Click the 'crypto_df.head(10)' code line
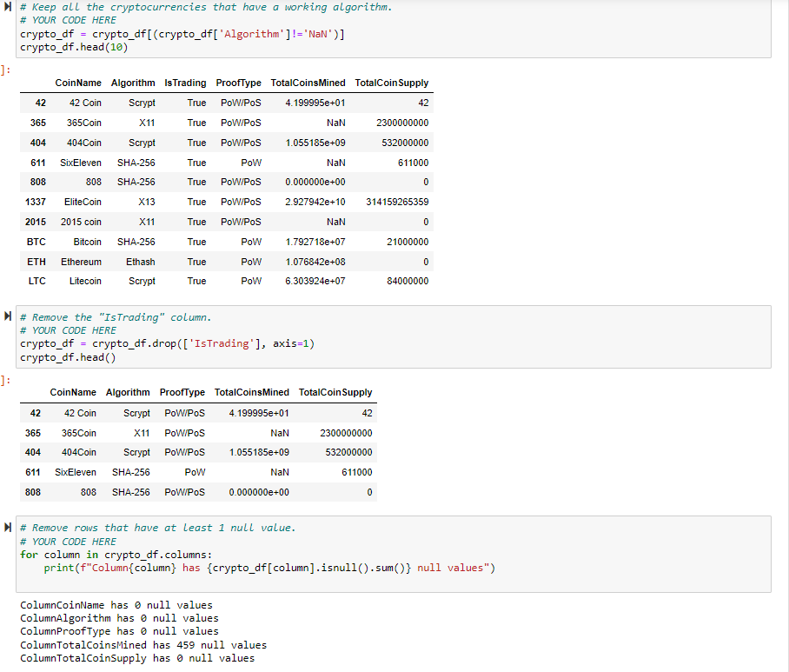Viewport: 789px width, 672px height. pos(74,47)
